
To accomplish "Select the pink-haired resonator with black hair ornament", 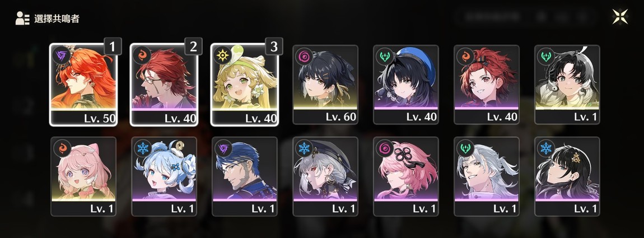I will coord(406,176).
